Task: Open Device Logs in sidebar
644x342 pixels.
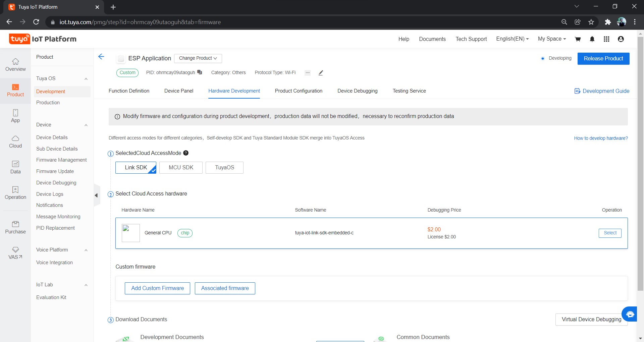Action: [50, 194]
